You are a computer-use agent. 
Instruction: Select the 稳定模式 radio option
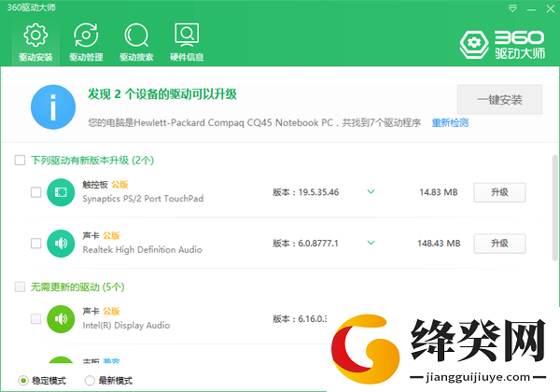tap(23, 381)
